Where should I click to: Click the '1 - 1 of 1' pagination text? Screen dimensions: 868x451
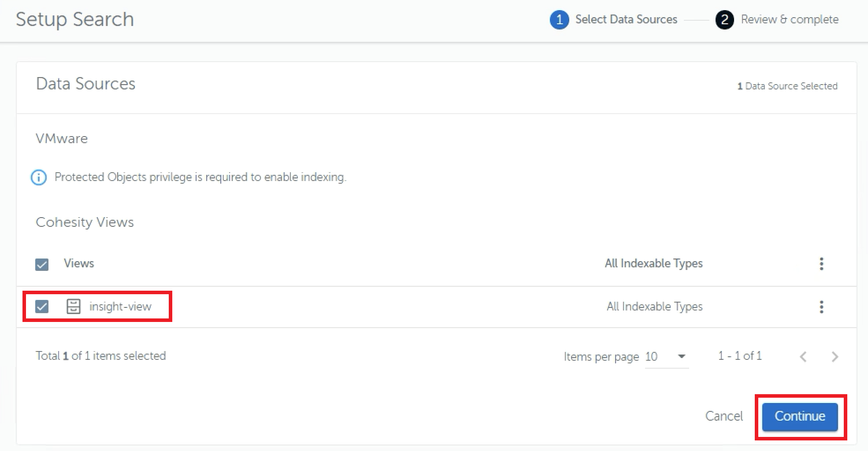pos(740,356)
